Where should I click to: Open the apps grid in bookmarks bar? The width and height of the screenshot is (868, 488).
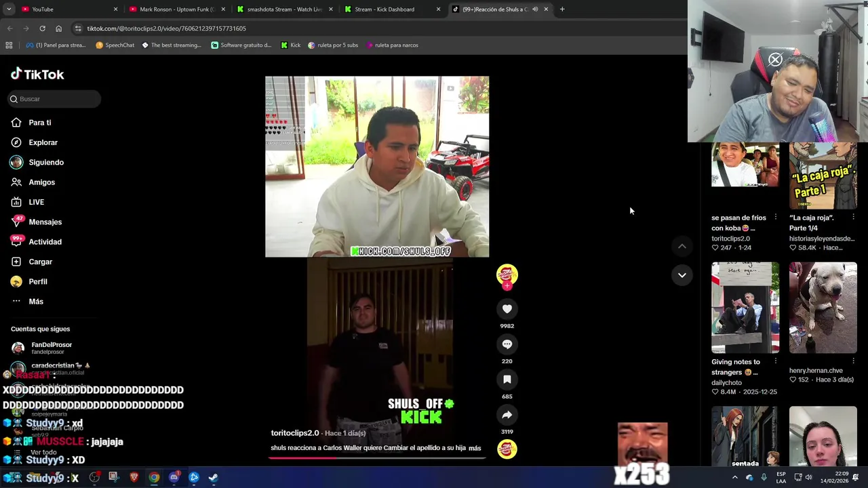9,45
